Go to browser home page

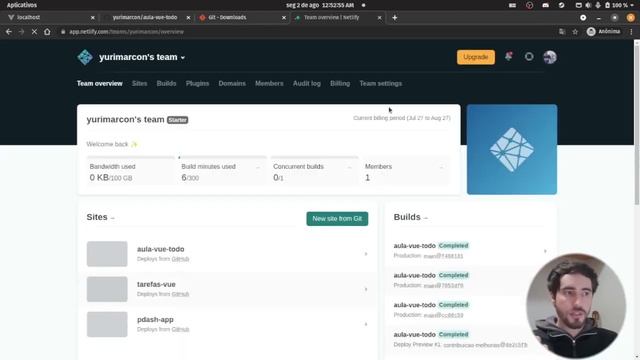pyautogui.click(x=47, y=31)
